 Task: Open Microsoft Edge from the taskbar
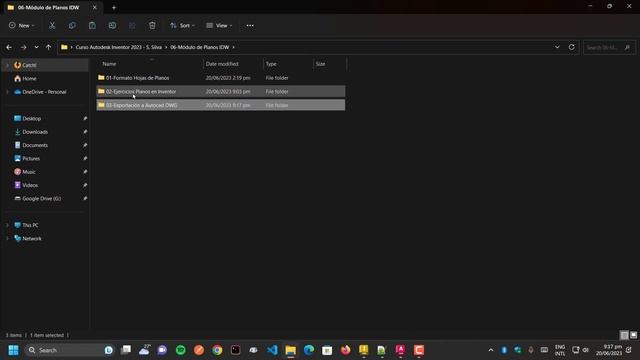[x=309, y=350]
